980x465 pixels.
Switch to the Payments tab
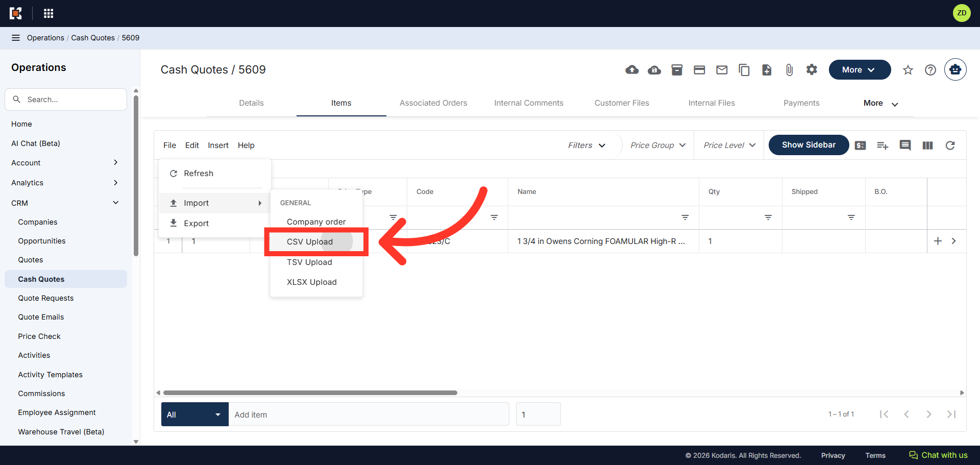click(801, 103)
